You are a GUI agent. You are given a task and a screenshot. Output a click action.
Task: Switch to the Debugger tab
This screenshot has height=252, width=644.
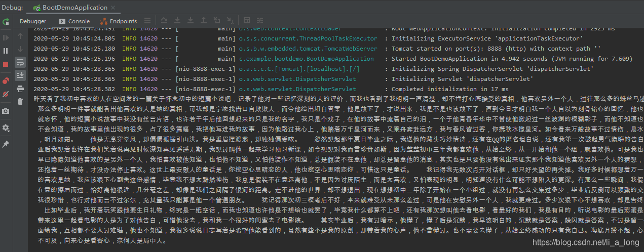tap(33, 21)
